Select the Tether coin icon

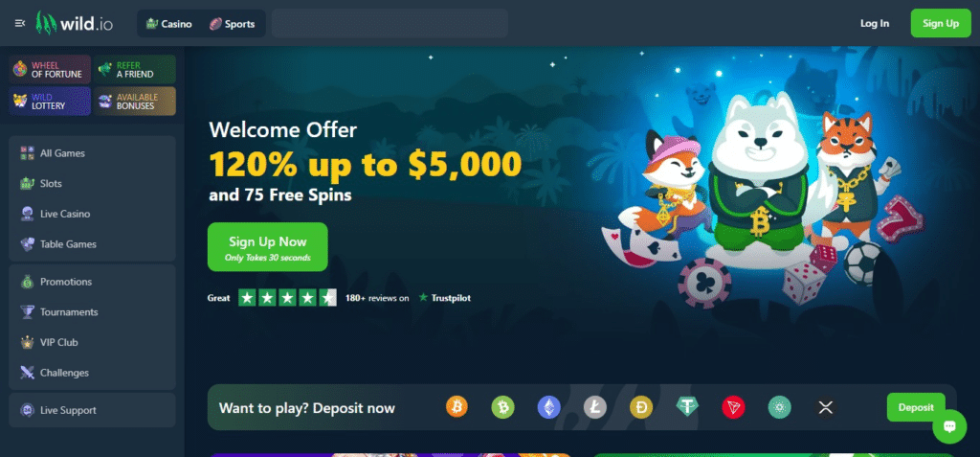click(687, 407)
